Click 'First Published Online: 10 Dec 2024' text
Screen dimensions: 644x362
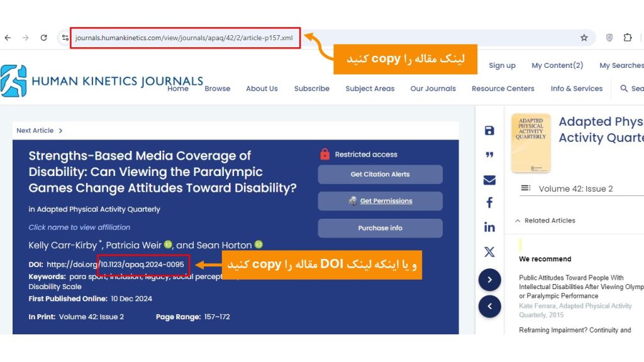point(90,299)
